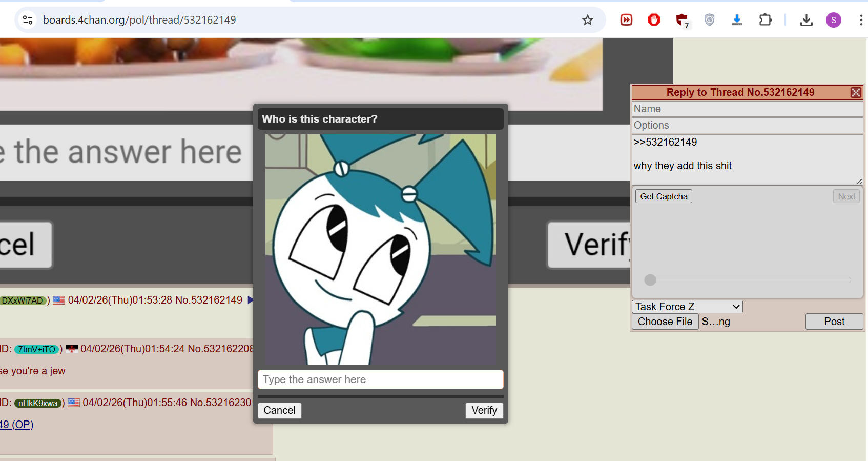Open the site information icon in address bar
This screenshot has height=461, width=868.
(x=28, y=20)
